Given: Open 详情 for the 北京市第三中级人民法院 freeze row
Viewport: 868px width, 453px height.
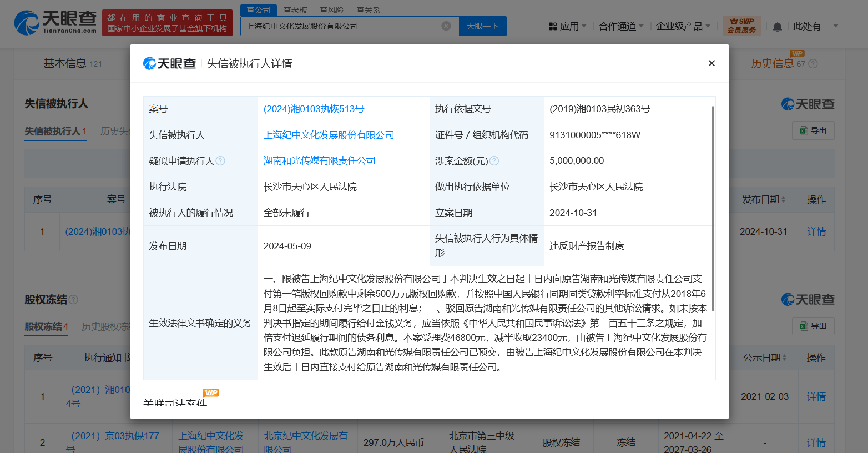Looking at the screenshot, I should pyautogui.click(x=816, y=442).
